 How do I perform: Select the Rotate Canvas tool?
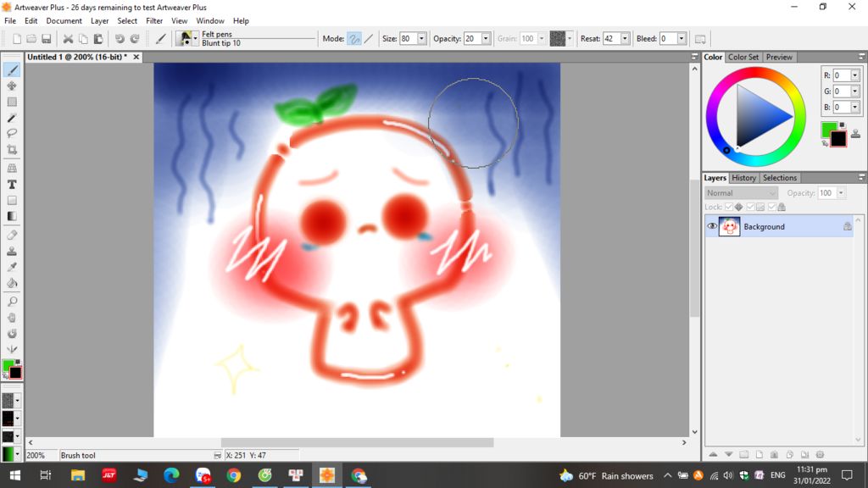tap(12, 334)
